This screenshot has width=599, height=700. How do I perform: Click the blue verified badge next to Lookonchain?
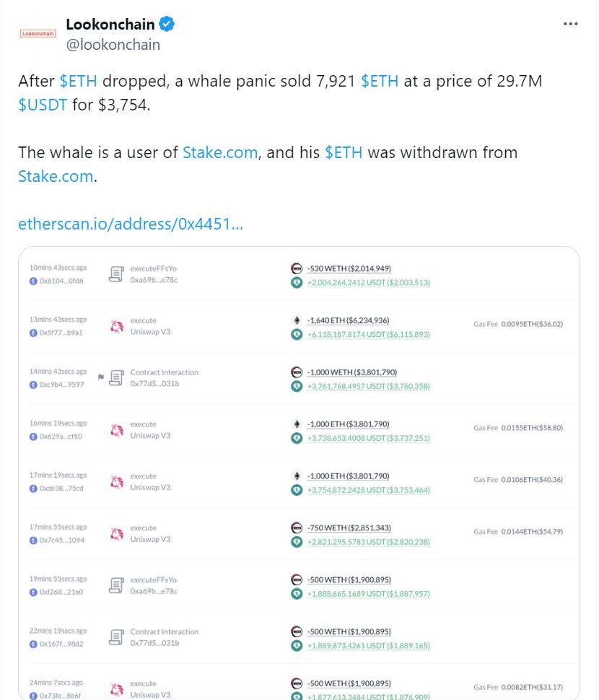click(167, 24)
